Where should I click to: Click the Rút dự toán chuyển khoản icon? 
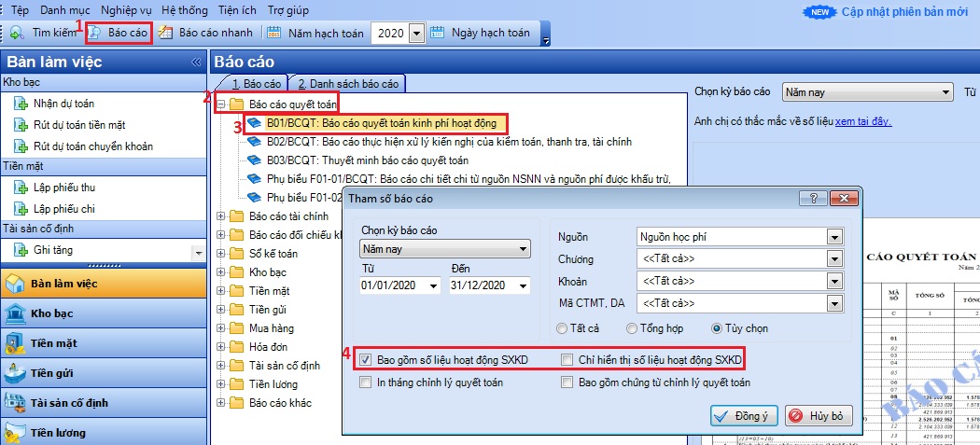(x=21, y=146)
